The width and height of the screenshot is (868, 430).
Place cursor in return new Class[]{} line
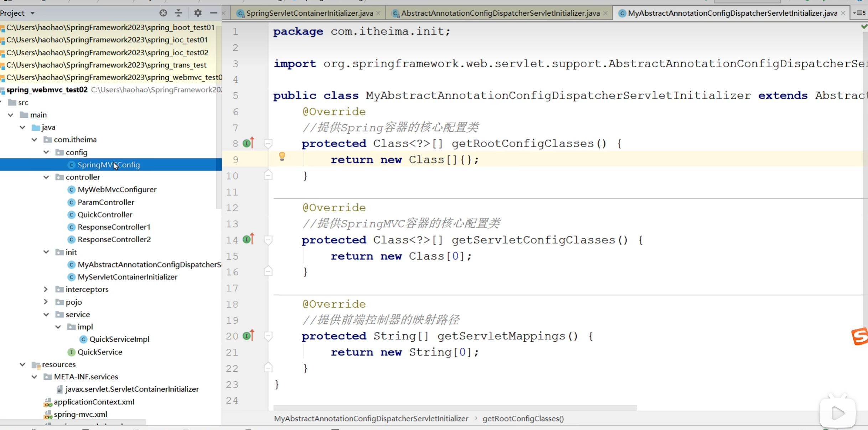coord(404,160)
